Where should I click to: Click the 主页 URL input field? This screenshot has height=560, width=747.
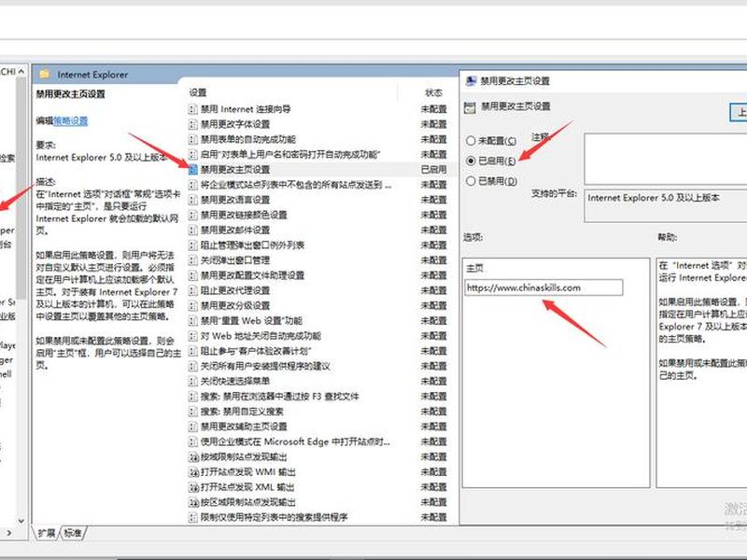tap(543, 287)
